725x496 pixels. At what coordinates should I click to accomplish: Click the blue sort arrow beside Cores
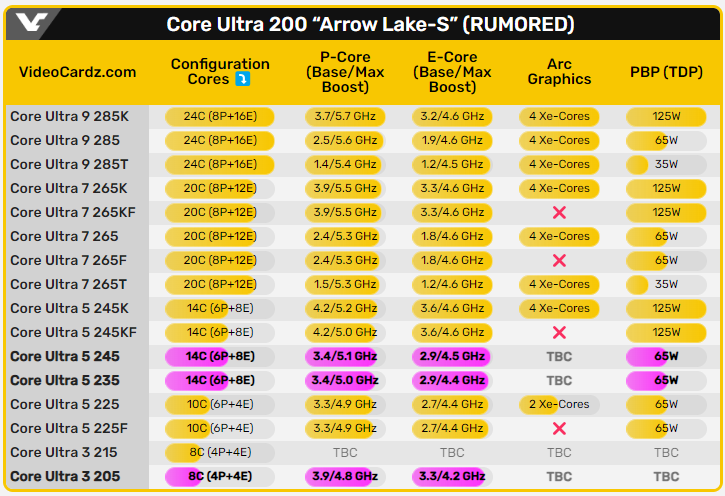242,79
